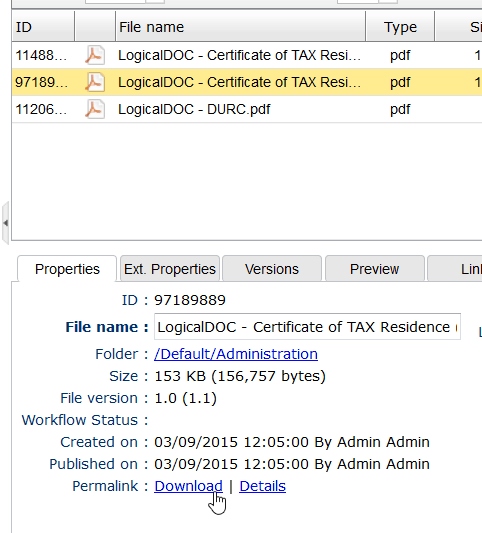Click the file version value 1.0 (1.1)
Screen dimensions: 482x533
(x=185, y=398)
